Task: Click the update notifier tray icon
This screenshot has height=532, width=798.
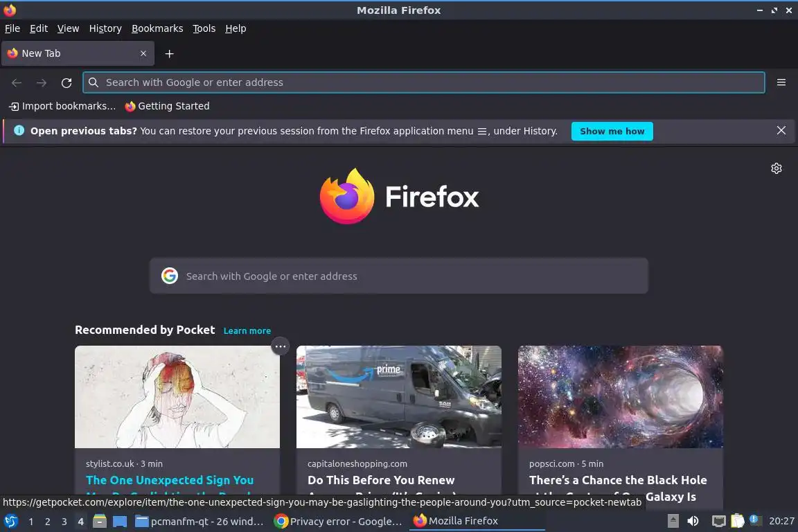Action: pos(755,520)
